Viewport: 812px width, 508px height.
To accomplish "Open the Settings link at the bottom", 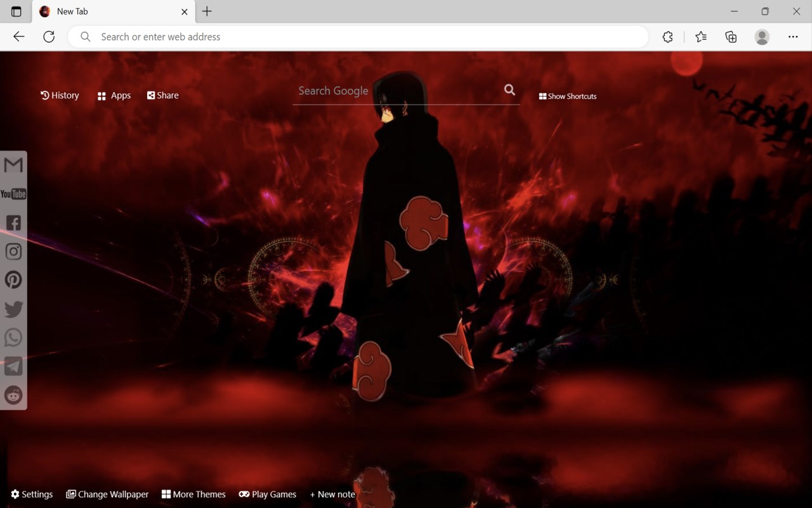I will pos(32,494).
